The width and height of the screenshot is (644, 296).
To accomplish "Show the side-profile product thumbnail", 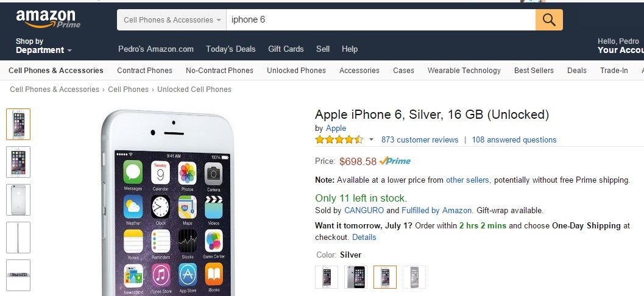I will 18,238.
